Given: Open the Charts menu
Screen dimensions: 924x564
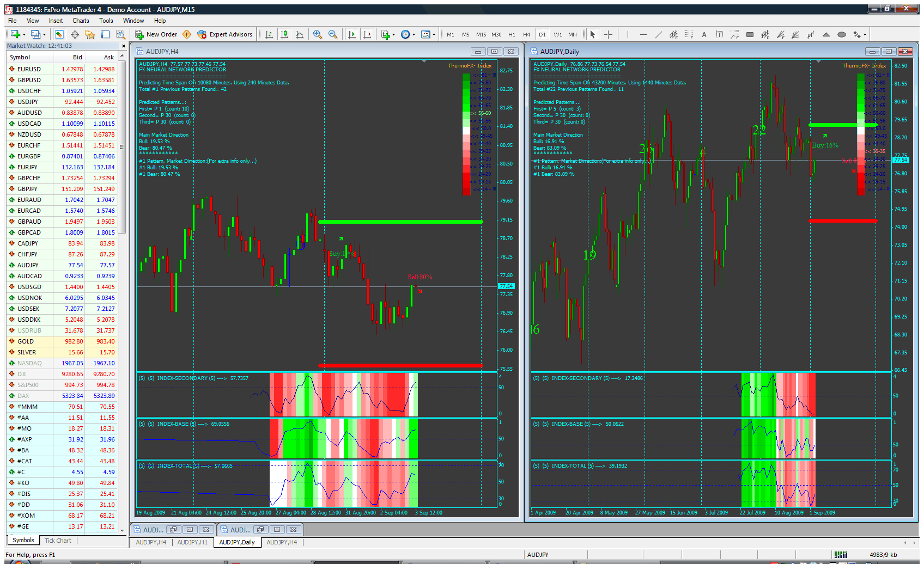Looking at the screenshot, I should click(x=81, y=21).
